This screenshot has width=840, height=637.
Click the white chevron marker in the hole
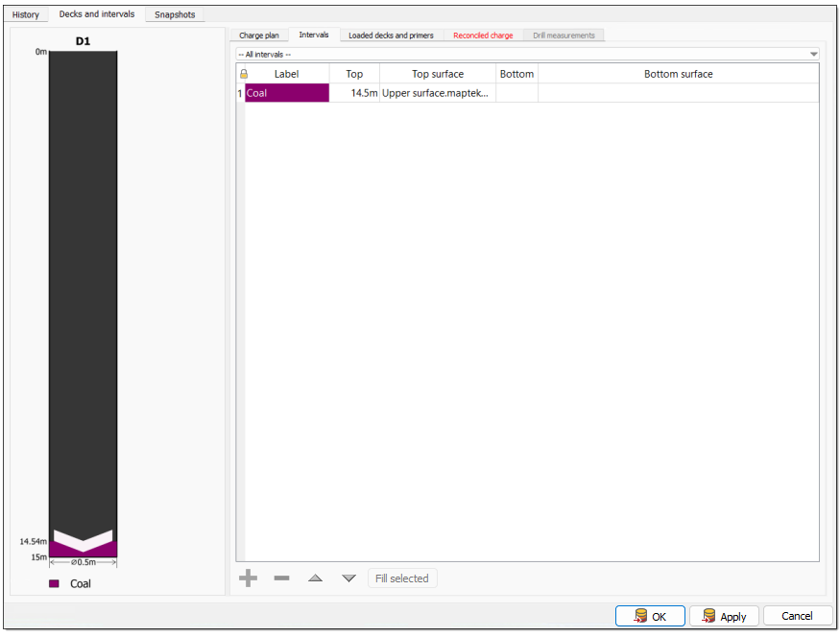(83, 541)
